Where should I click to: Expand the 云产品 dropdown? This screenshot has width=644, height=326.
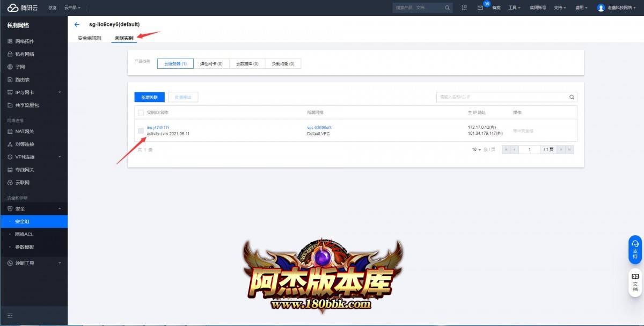click(x=72, y=8)
